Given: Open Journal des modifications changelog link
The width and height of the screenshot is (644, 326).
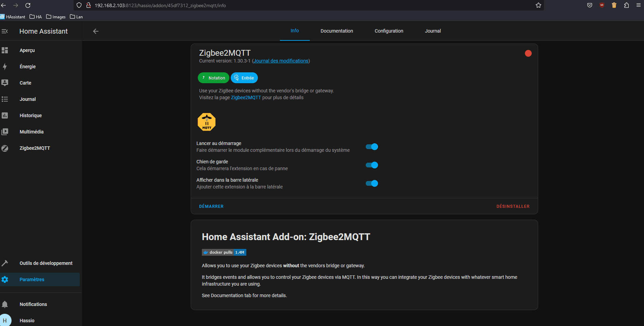Looking at the screenshot, I should [281, 61].
